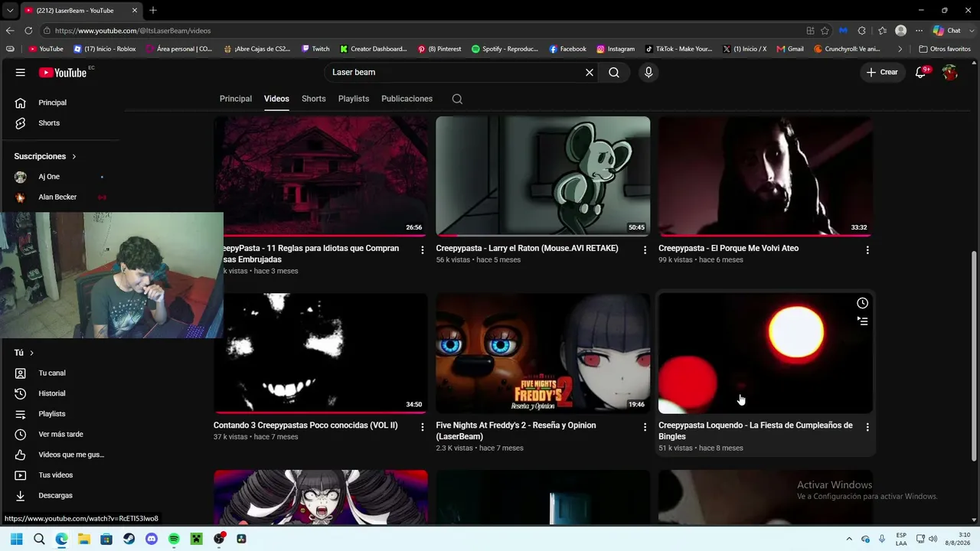
Task: Click the Crear button
Action: [x=882, y=72]
